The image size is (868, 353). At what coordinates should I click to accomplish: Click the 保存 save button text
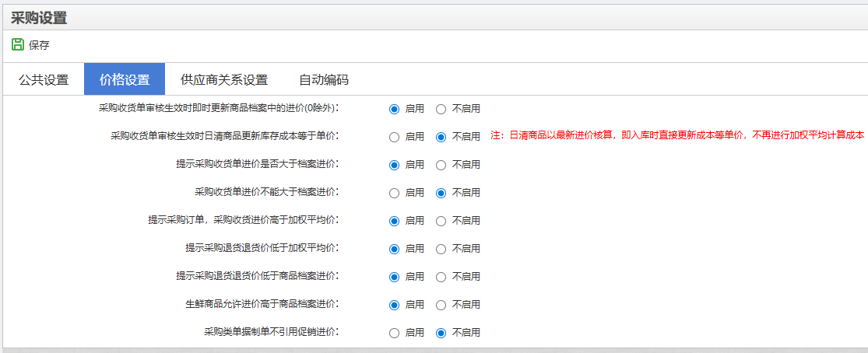pyautogui.click(x=39, y=45)
